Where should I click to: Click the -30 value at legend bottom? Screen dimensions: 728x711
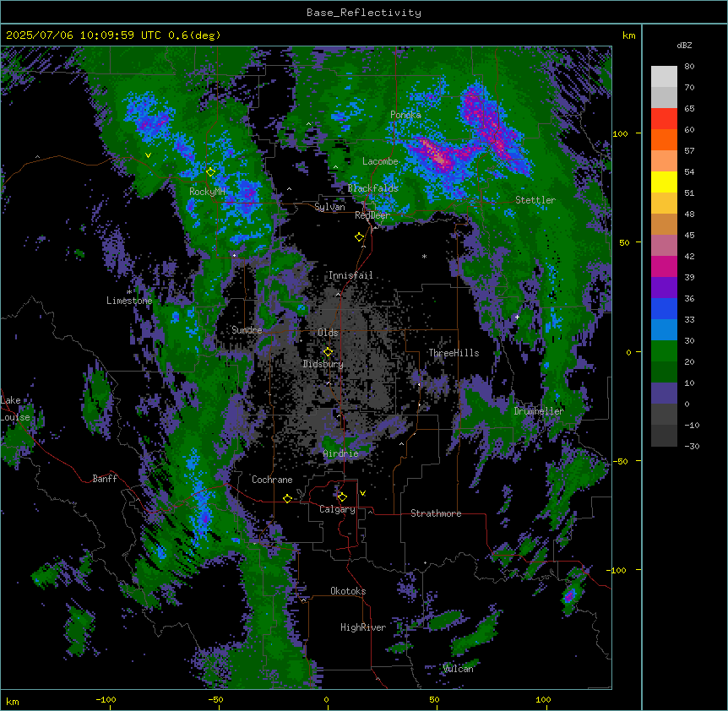[x=692, y=446]
